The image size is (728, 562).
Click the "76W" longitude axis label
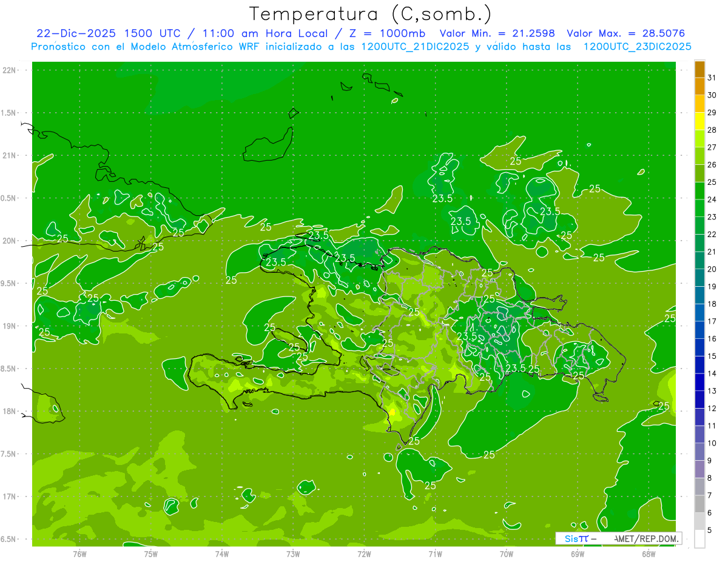[x=79, y=554]
